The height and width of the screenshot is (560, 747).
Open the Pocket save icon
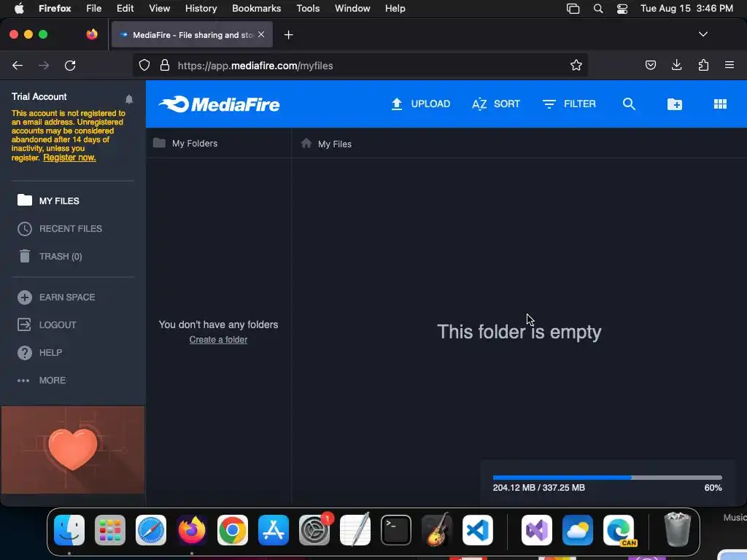point(650,65)
